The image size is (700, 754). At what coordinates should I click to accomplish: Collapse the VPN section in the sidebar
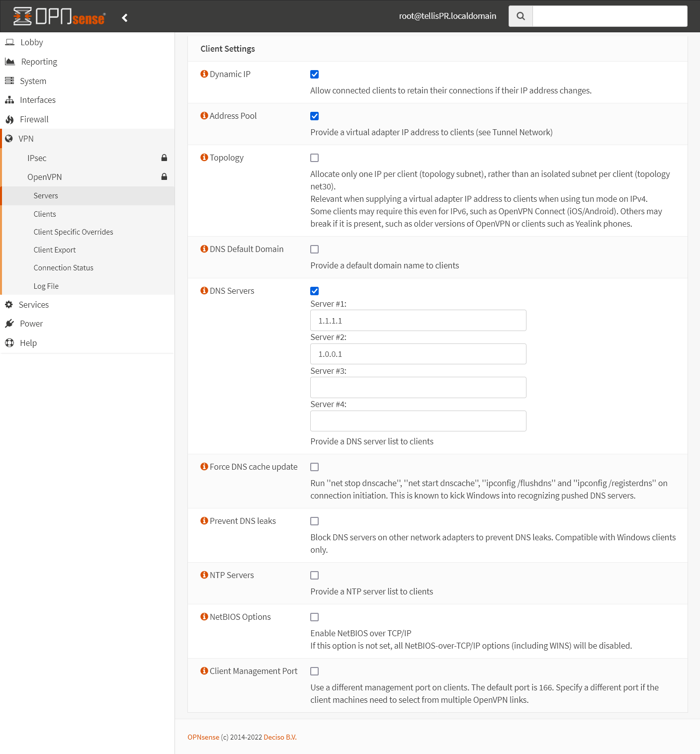(x=26, y=138)
